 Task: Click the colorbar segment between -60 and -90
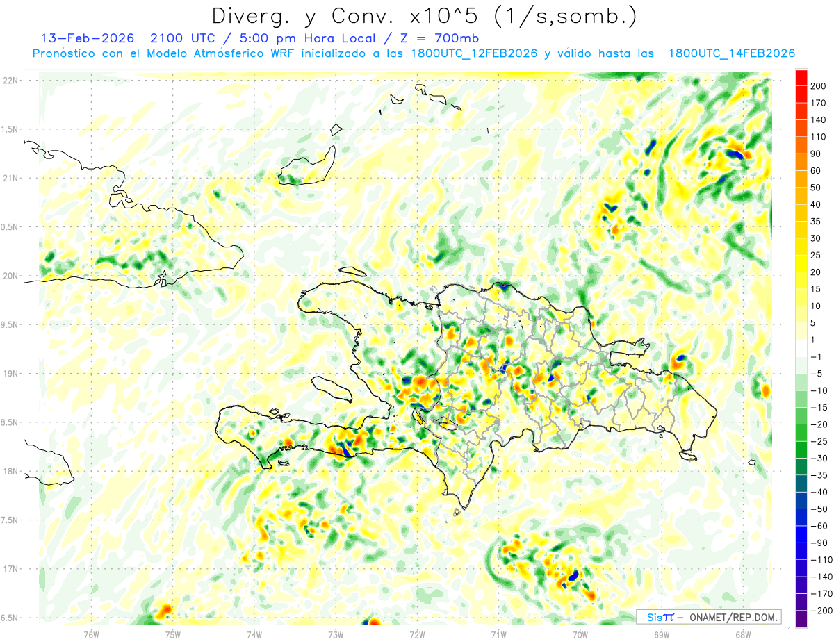801,534
